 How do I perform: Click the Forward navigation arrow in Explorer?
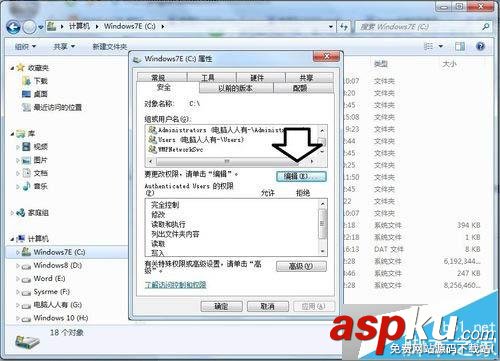pos(29,27)
